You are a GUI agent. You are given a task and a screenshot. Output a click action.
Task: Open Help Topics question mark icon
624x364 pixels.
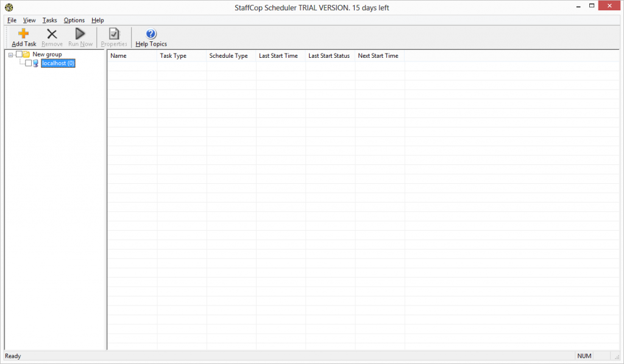[x=151, y=34]
